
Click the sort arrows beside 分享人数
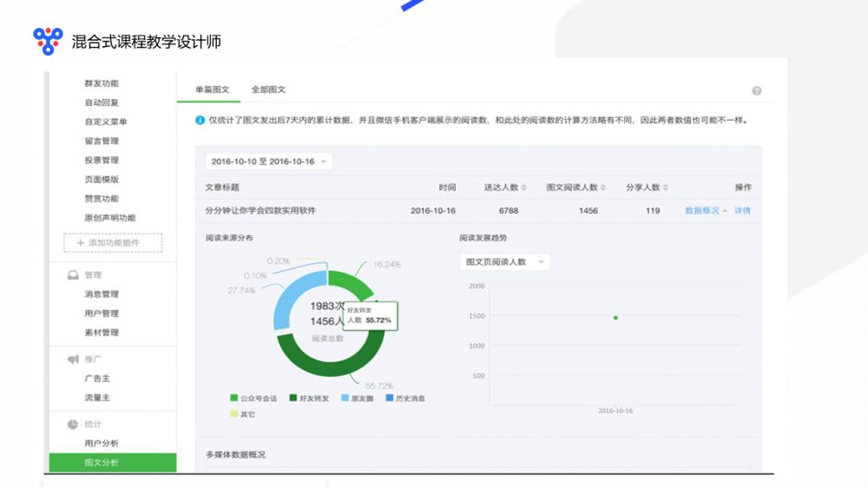[x=667, y=188]
